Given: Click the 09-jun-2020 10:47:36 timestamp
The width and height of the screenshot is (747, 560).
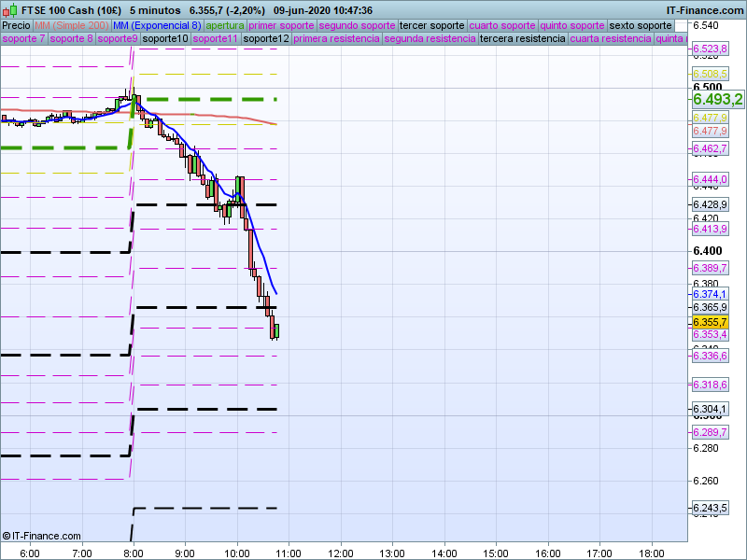Looking at the screenshot, I should pos(323,10).
